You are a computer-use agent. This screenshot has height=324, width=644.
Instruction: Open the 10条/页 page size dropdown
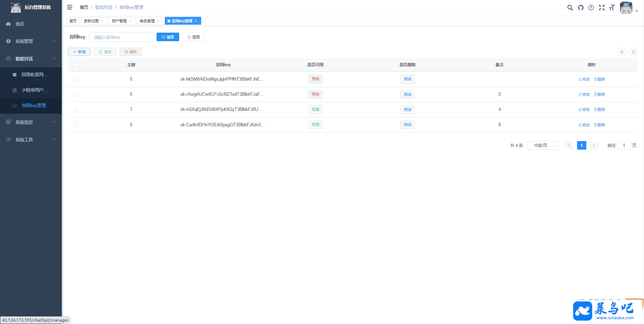(543, 146)
